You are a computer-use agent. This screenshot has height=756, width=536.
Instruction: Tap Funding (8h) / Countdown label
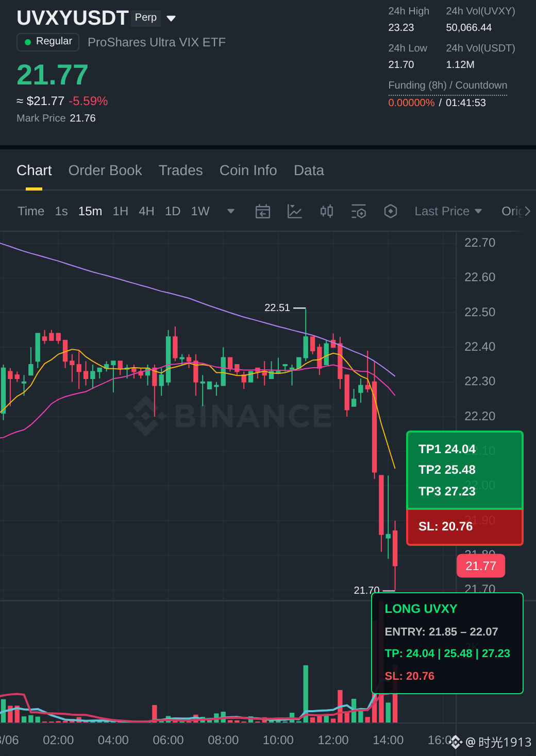tap(448, 85)
